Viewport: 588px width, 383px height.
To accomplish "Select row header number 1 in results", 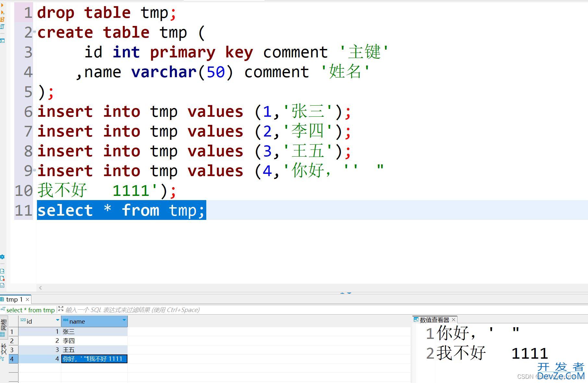I will (13, 332).
